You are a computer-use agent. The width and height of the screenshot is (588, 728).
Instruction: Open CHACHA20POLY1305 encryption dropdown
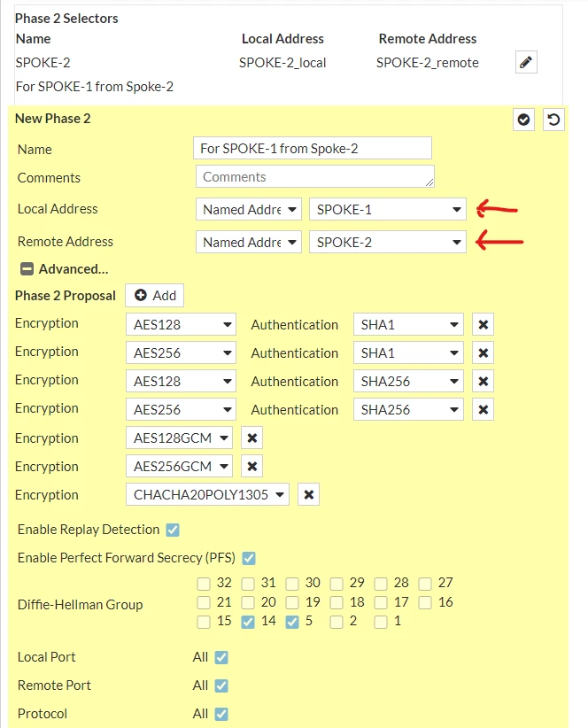pos(207,494)
